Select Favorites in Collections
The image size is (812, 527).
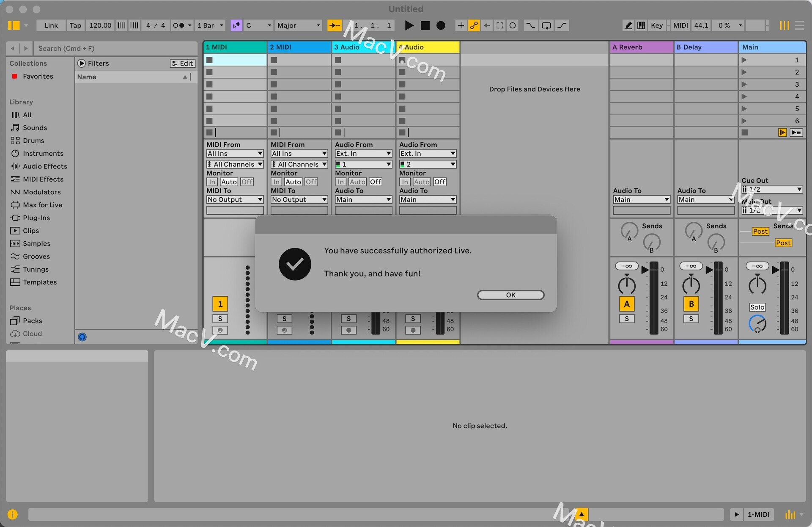coord(38,76)
